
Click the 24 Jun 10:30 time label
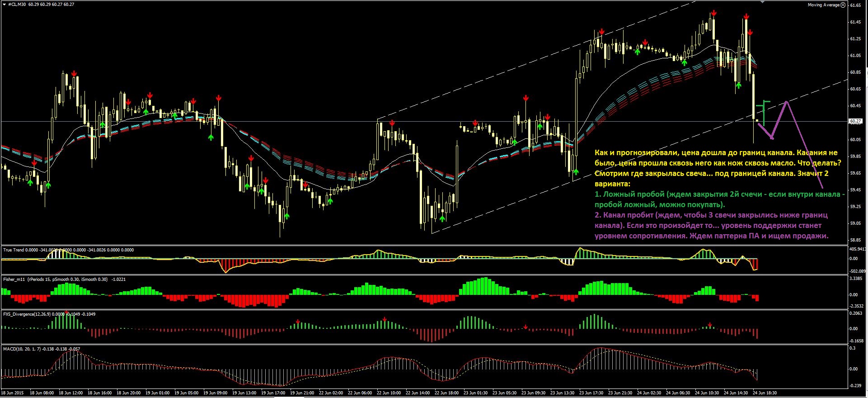coord(707,393)
